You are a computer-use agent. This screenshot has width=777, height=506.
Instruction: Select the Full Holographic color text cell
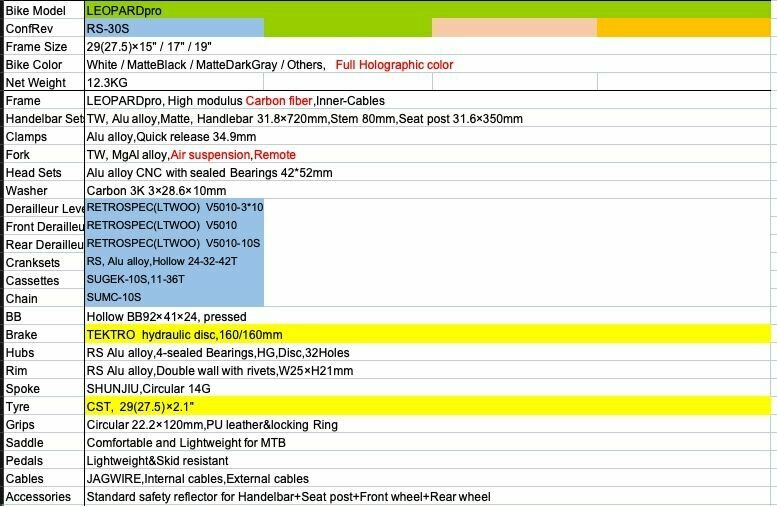(394, 64)
